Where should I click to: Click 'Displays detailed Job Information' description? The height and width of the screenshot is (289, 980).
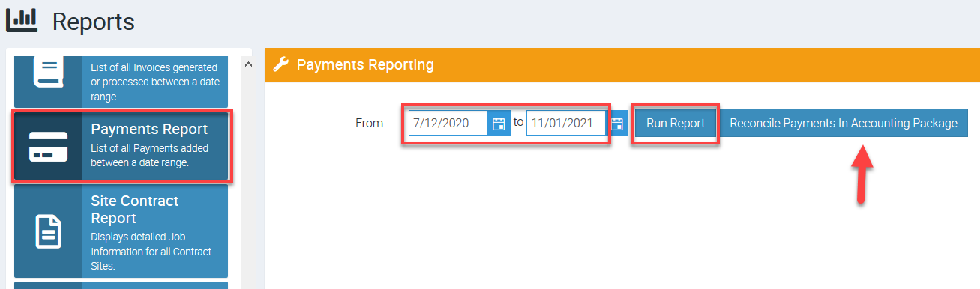[151, 251]
